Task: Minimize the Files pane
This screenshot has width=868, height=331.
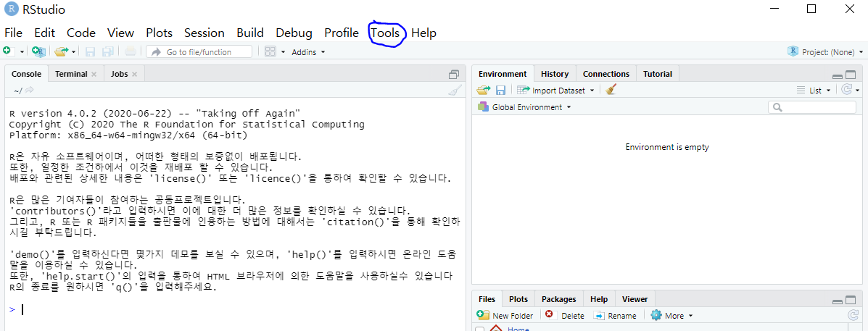Action: 838,302
